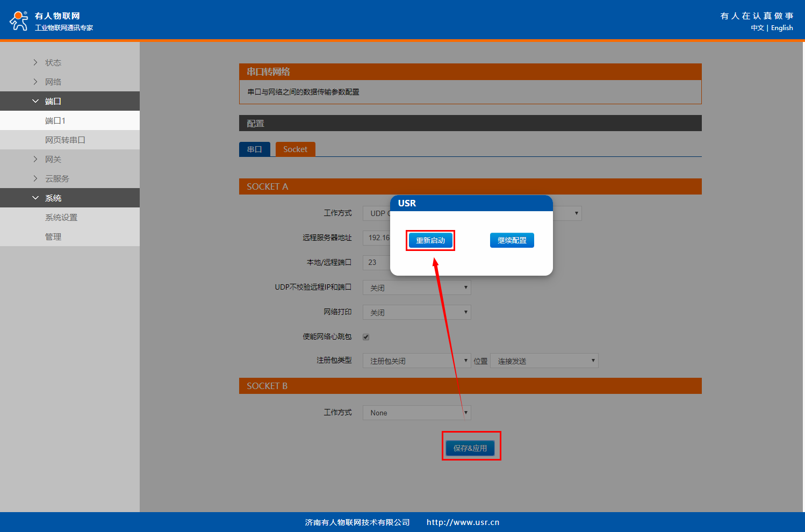The width and height of the screenshot is (805, 532).
Task: Click the USR company logo icon
Action: pyautogui.click(x=19, y=20)
